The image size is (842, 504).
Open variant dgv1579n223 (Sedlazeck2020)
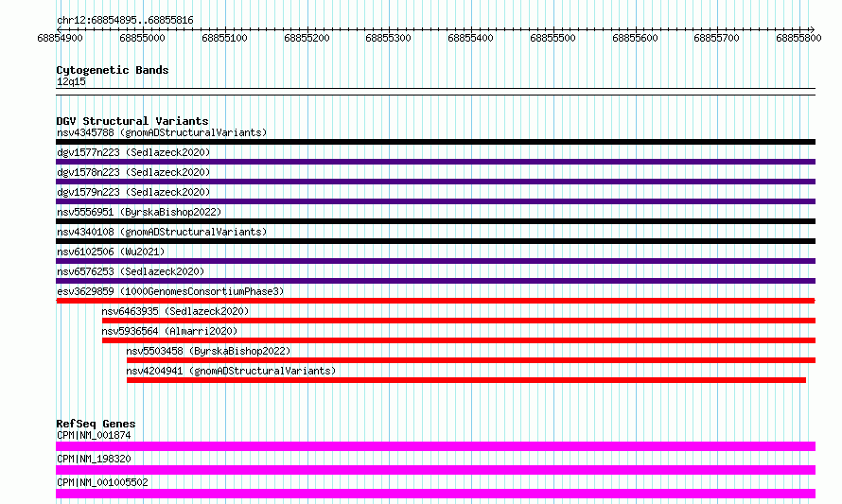coord(133,192)
